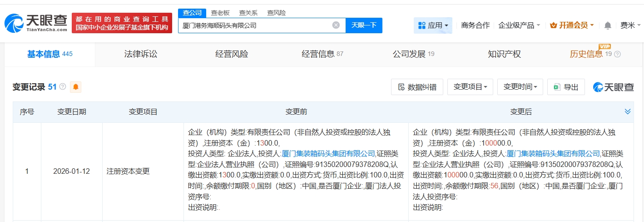644x222 pixels.
Task: Open the 应用 apps dropdown
Action: point(433,25)
